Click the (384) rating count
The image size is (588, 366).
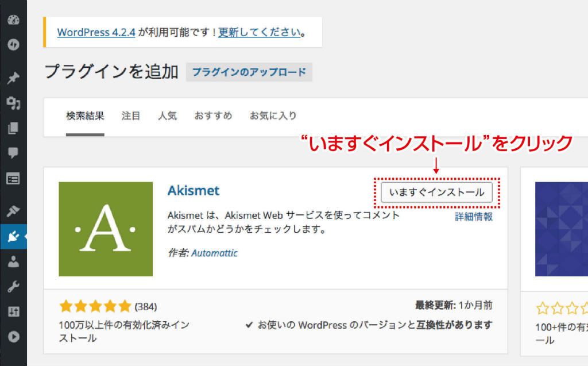(145, 307)
